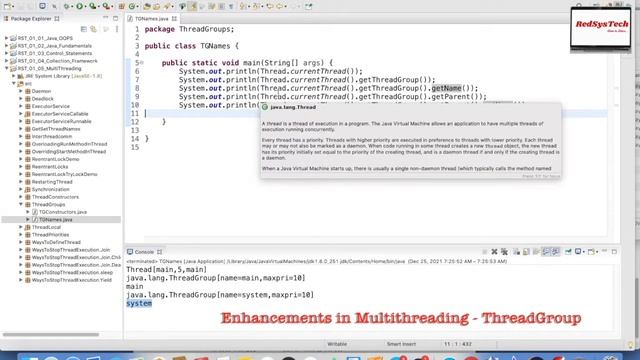
Task: Click the Package Explorer horizontal scrollbar
Action: pyautogui.click(x=51, y=334)
